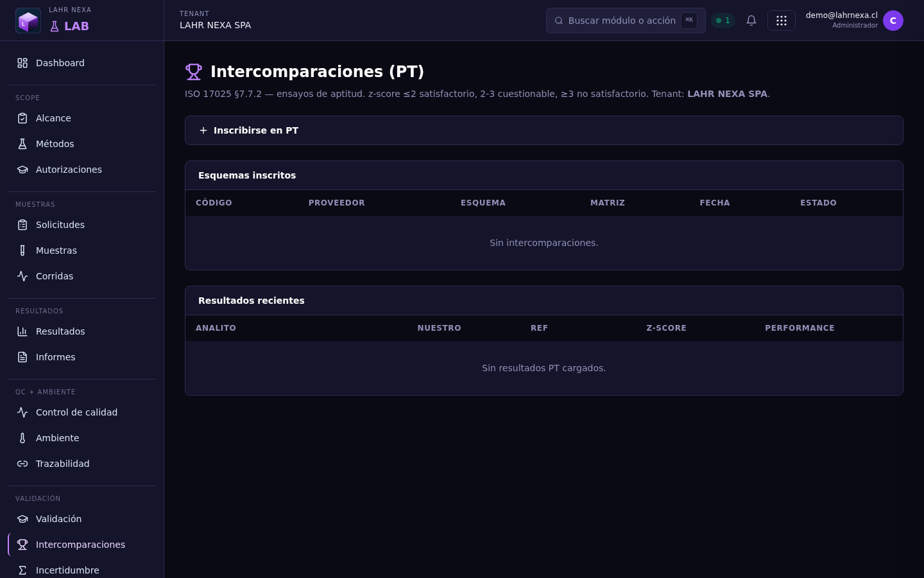Click the status indicator badge showing 1

pos(723,21)
